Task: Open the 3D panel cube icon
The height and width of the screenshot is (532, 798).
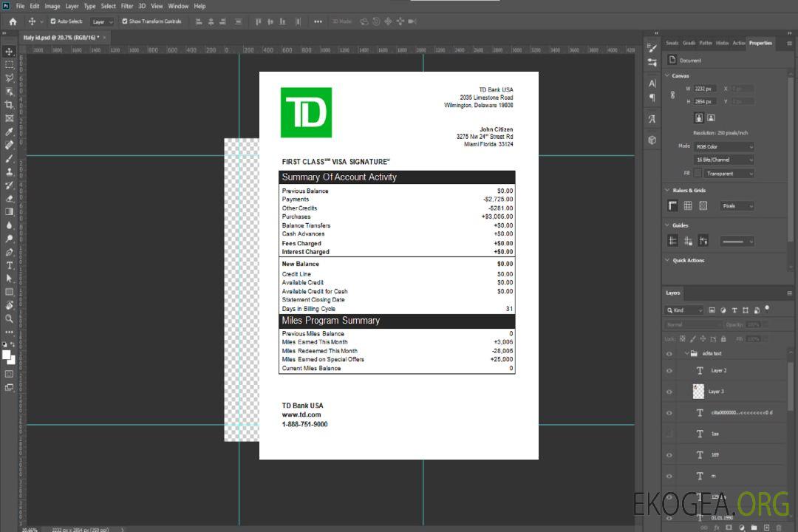Action: (652, 140)
